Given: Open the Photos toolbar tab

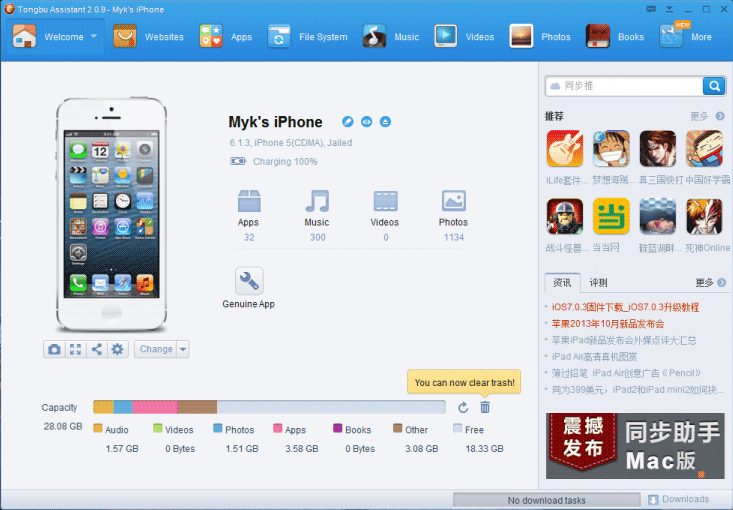Looking at the screenshot, I should click(540, 36).
